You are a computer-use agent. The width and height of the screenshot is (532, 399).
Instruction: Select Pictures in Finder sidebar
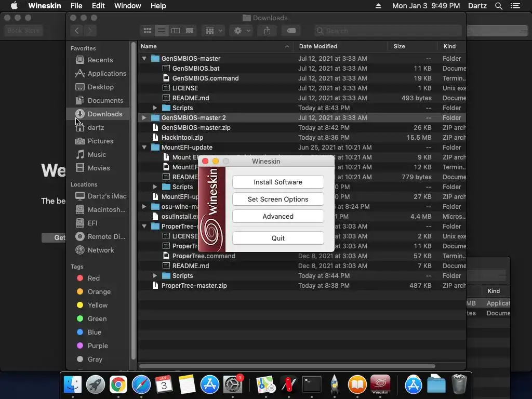98,141
